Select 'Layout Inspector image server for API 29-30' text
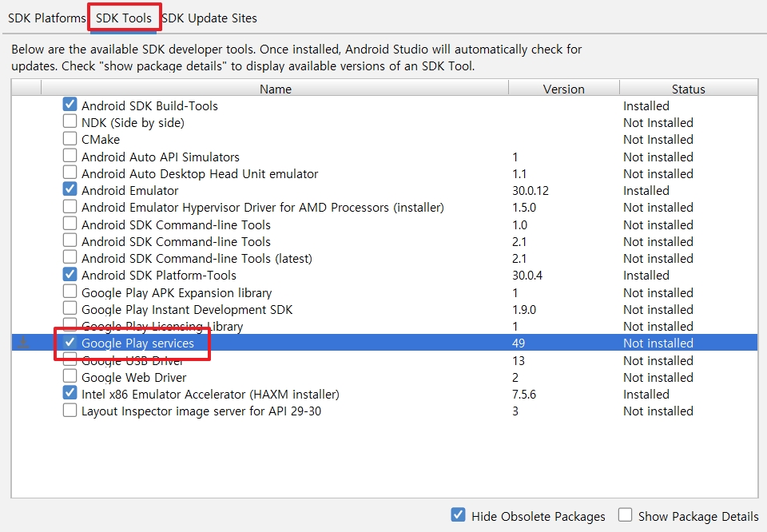The image size is (767, 532). [201, 411]
